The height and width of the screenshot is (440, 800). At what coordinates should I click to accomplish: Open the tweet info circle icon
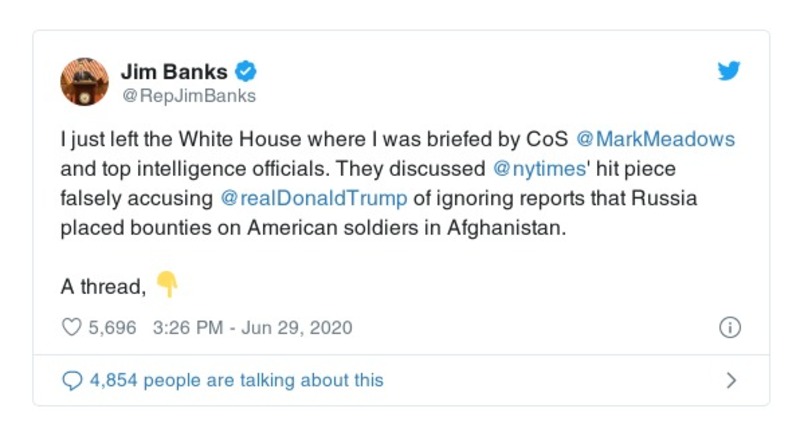[x=730, y=328]
